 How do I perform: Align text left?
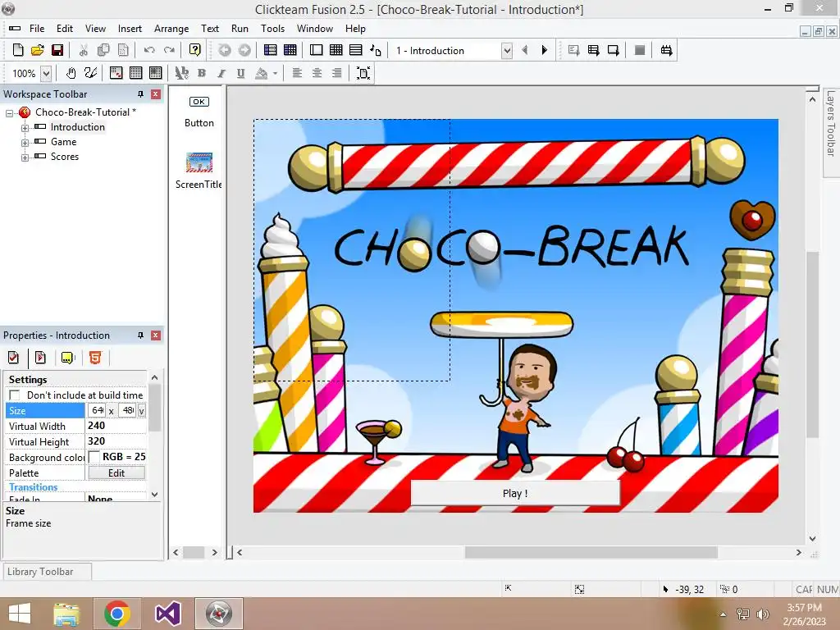click(x=297, y=73)
